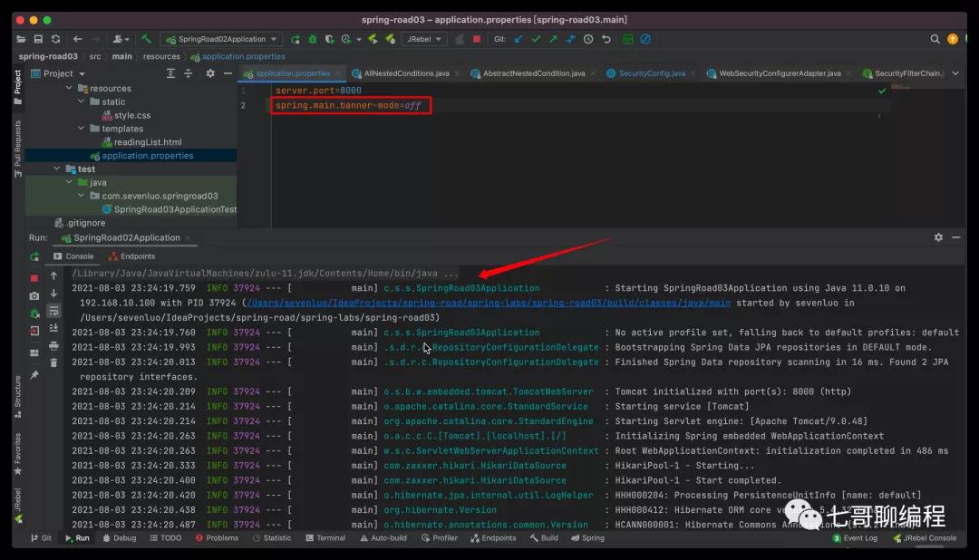Image resolution: width=979 pixels, height=560 pixels.
Task: Select readingList.html in project tree
Action: pyautogui.click(x=148, y=142)
